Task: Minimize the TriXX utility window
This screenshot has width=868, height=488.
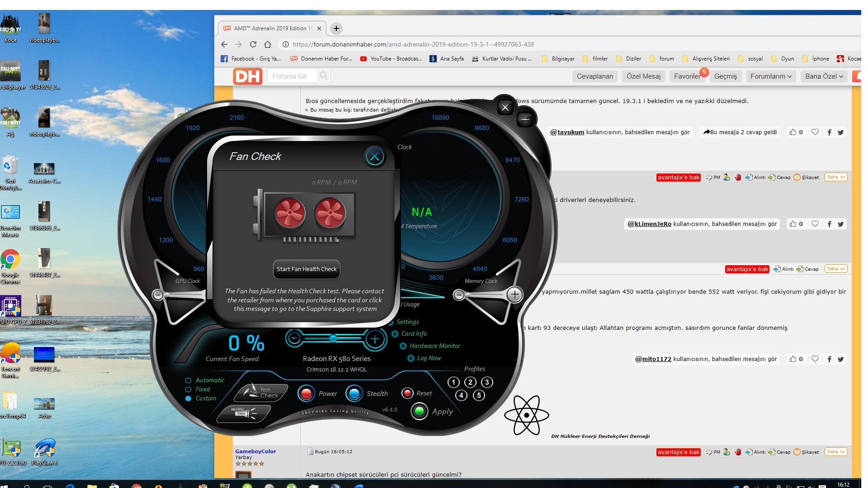Action: (525, 120)
